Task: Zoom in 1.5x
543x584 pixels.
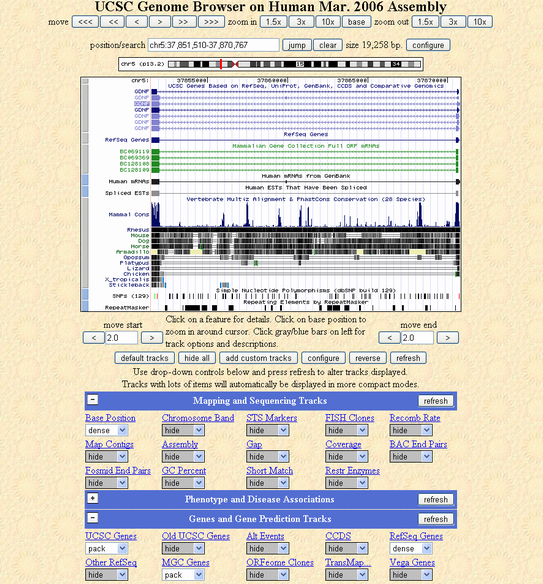Action: 273,22
